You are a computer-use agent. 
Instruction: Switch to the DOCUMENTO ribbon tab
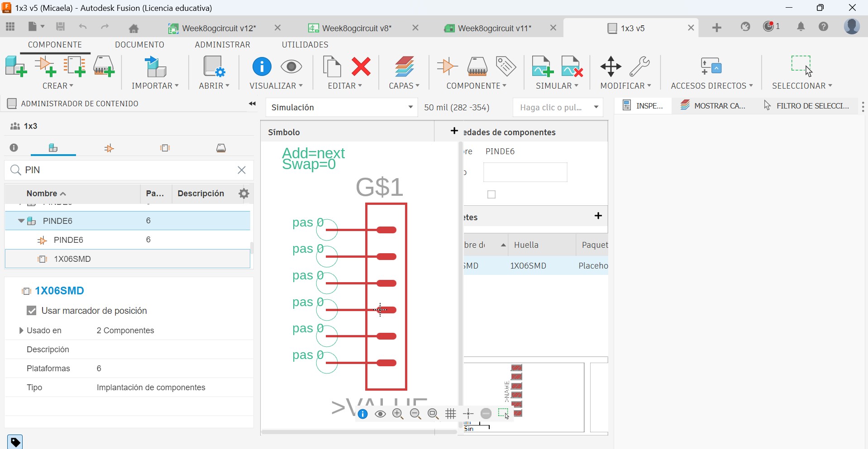[x=140, y=45]
